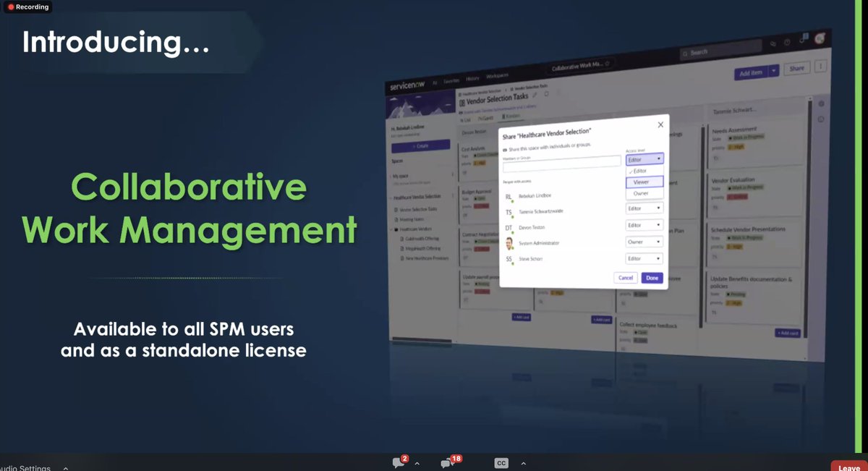Click the Create button in the sidebar
This screenshot has height=471, width=868.
tap(421, 145)
